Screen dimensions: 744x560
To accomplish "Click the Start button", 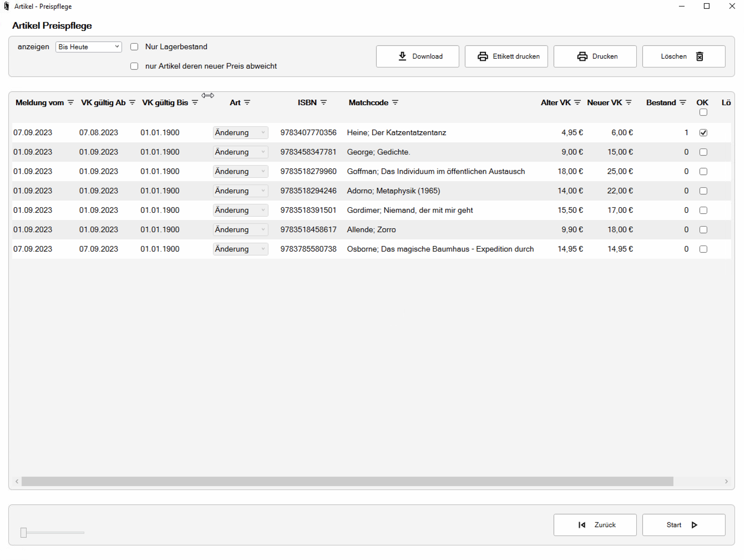I will tap(684, 525).
